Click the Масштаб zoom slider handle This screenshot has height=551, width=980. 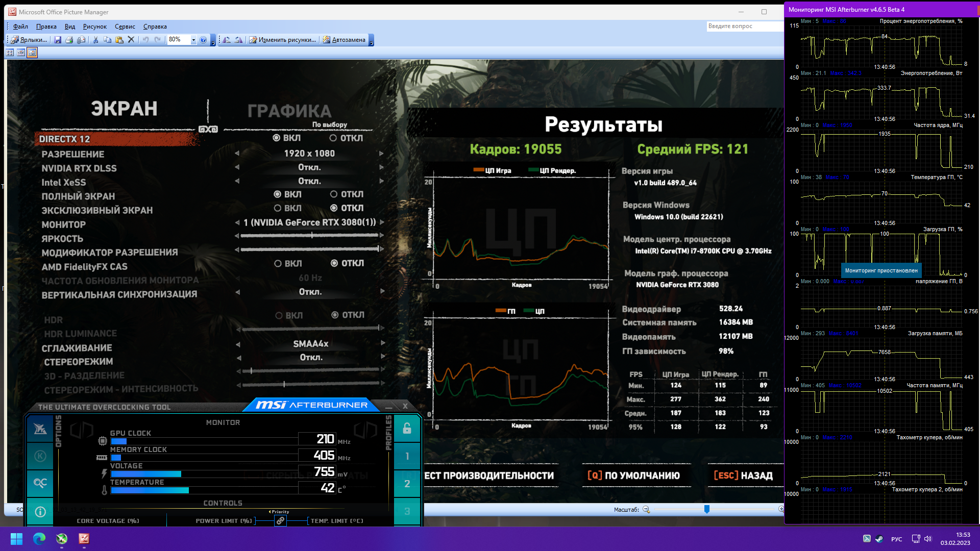point(707,509)
